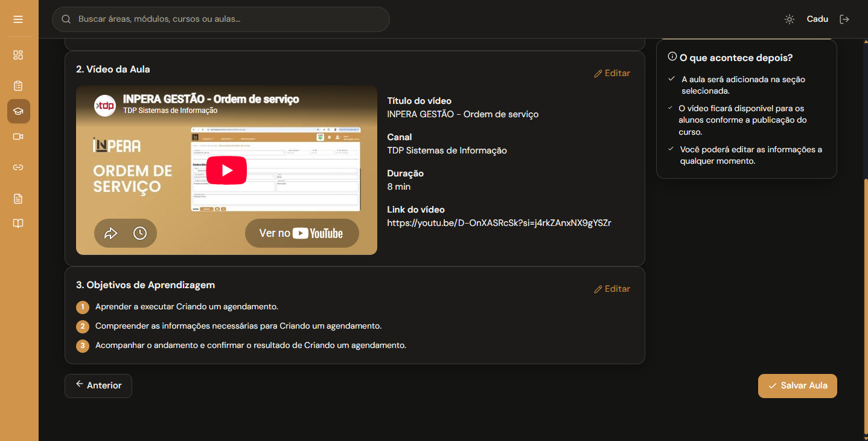Viewport: 868px width, 441px height.
Task: Click the youtu.be video link text
Action: coord(499,223)
